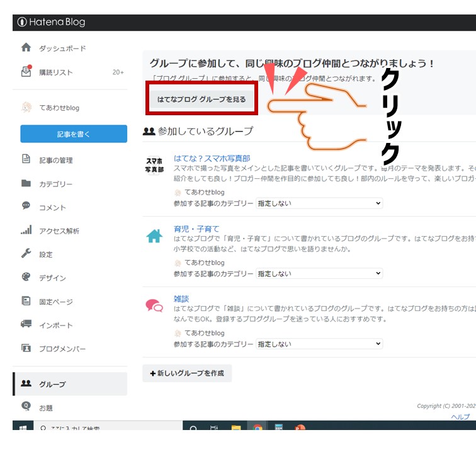Image resolution: width=476 pixels, height=476 pixels.
Task: Click 新しいグループを作成 button
Action: pos(187,373)
